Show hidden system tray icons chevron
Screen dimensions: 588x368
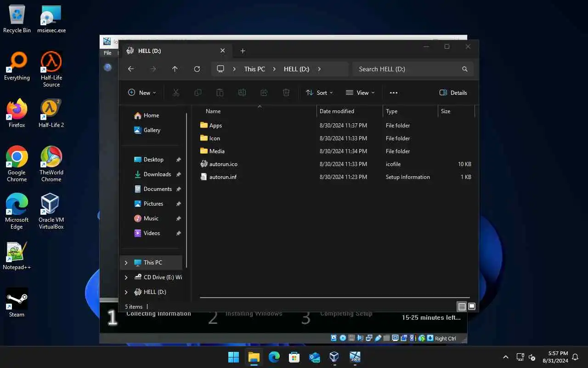tap(506, 357)
